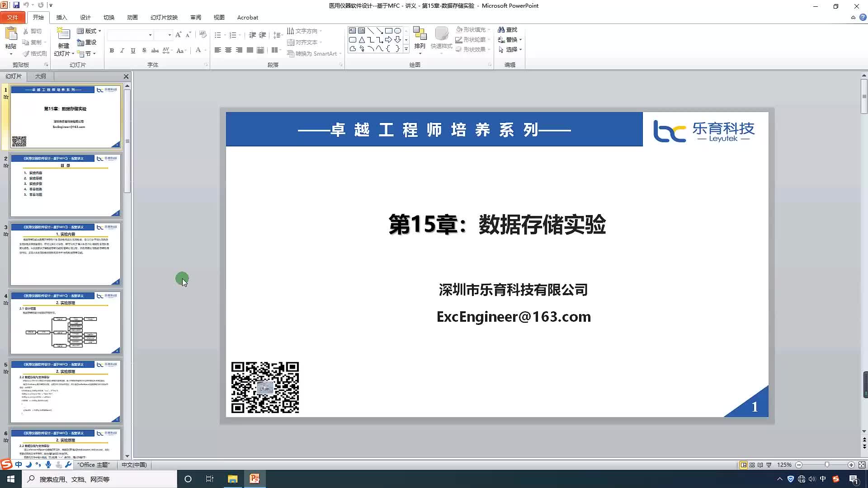Toggle Strikethrough (abc) formatting
The width and height of the screenshot is (868, 488).
155,51
